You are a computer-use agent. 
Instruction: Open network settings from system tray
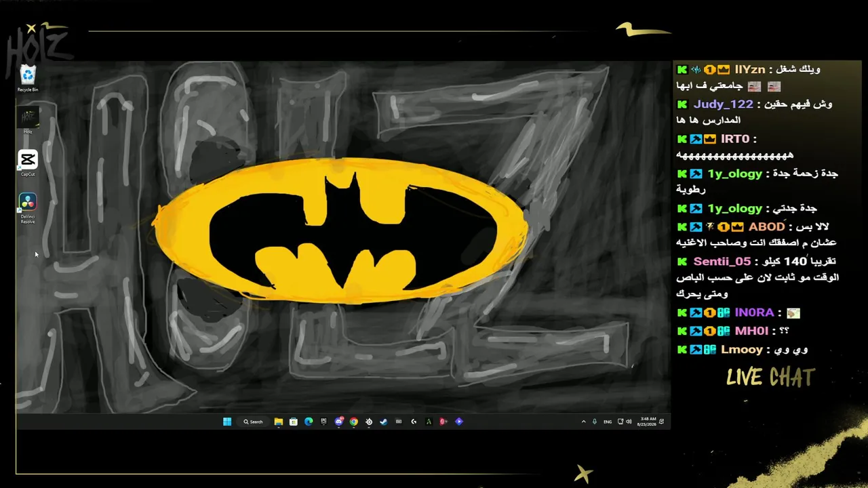620,422
